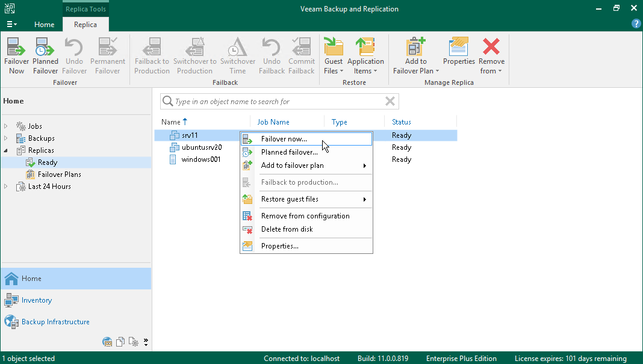Clear the search box with X
This screenshot has width=643, height=364.
390,101
